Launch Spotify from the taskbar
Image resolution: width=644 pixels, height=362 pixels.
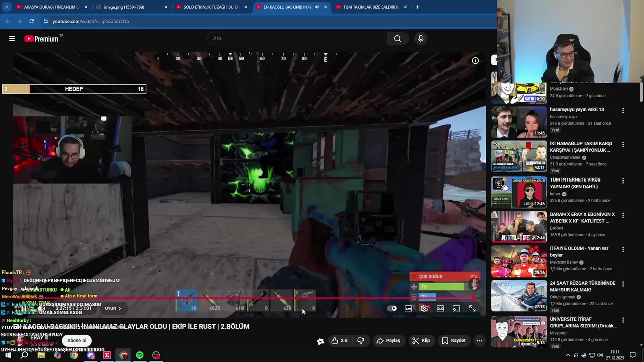[140, 355]
